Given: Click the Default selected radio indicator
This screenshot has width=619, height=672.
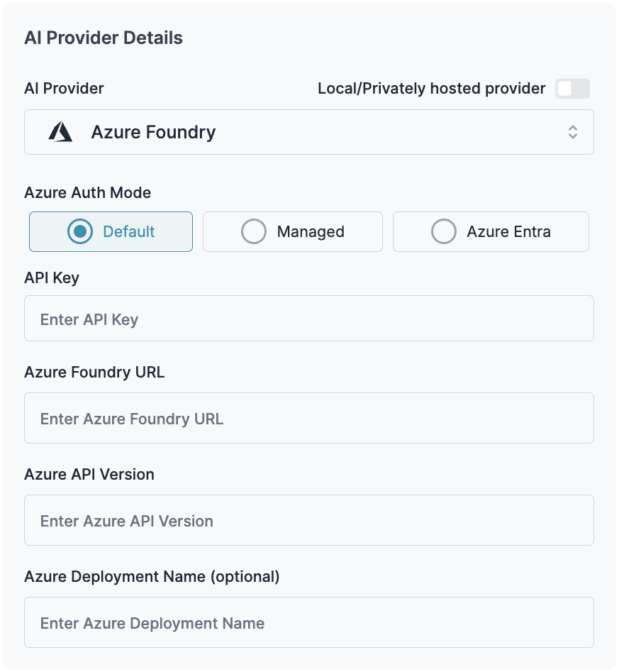Looking at the screenshot, I should pos(79,231).
